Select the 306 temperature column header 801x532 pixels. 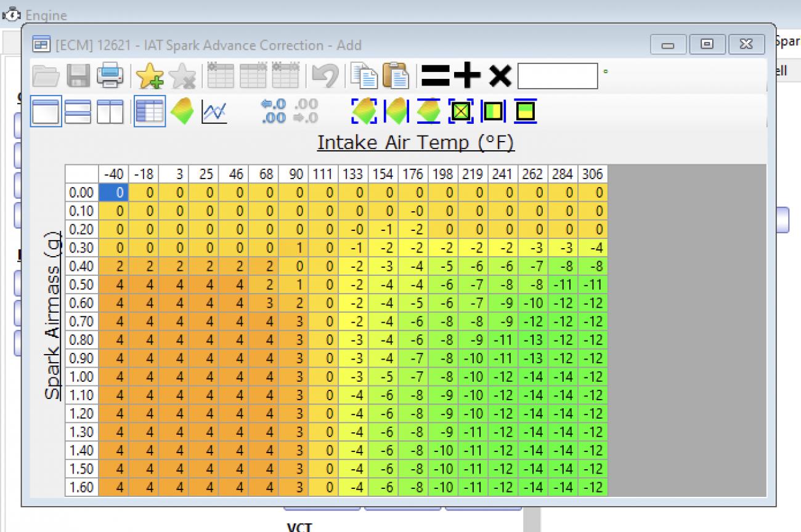coord(593,174)
